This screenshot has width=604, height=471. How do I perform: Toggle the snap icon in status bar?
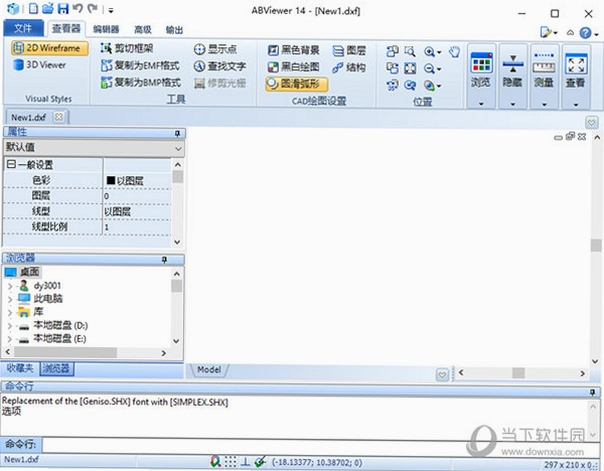click(x=216, y=462)
